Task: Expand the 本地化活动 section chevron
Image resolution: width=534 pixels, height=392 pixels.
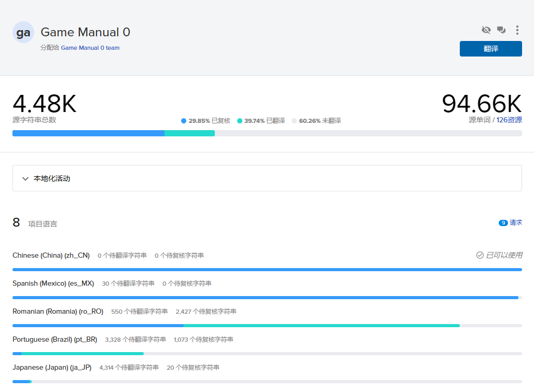Action: 25,178
